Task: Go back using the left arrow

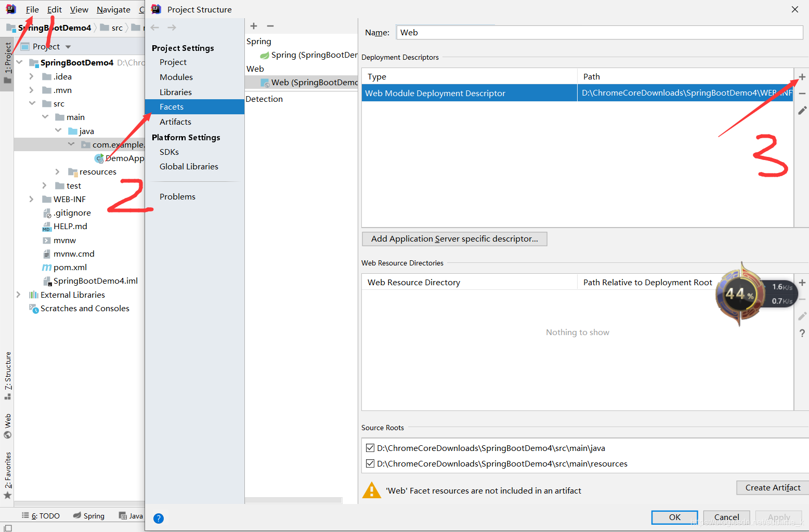Action: 155,28
